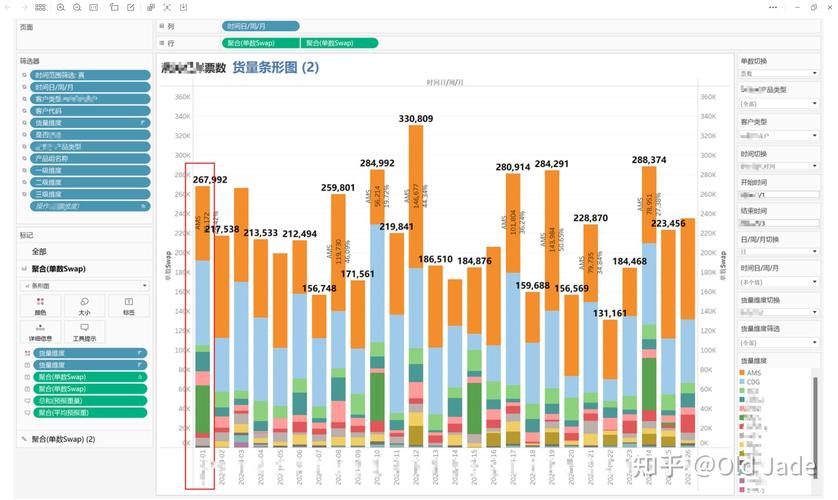Click the 288,374 bar label
Screen dimensions: 838x500
649,160
